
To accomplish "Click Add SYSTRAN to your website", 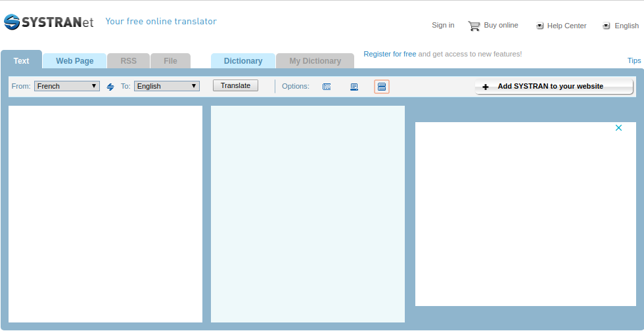I will [x=554, y=87].
